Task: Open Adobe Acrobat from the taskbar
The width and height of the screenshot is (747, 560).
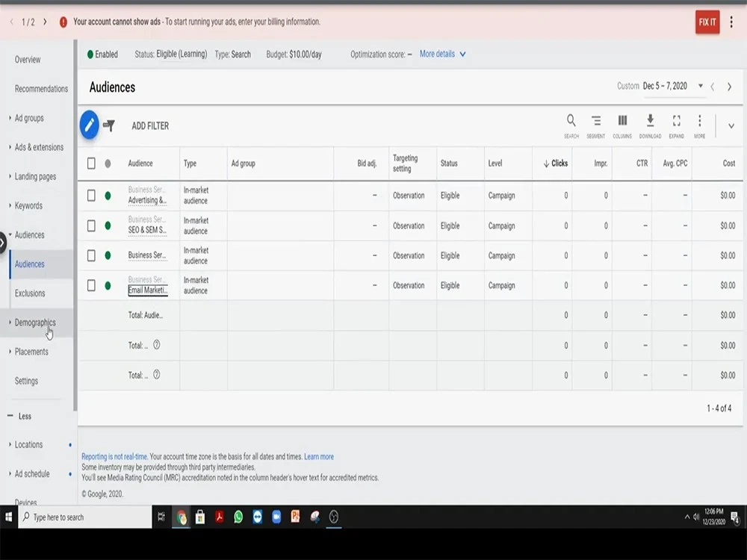Action: [219, 517]
